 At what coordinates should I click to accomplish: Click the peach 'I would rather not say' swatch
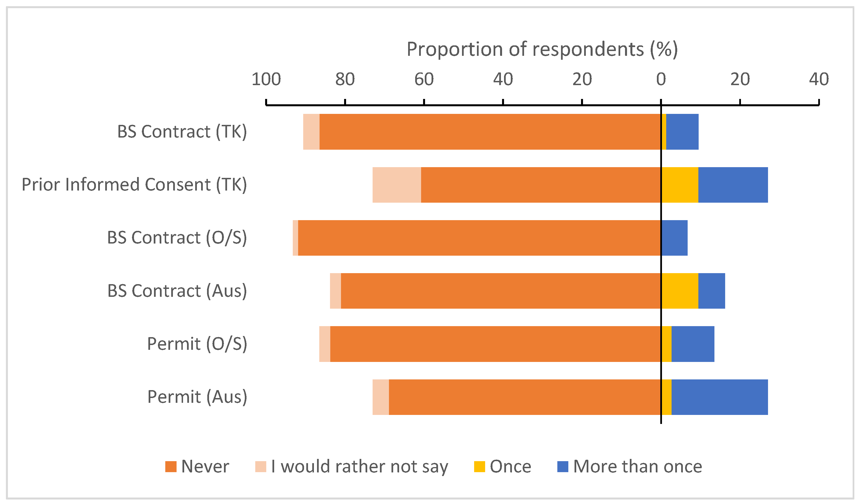point(260,467)
